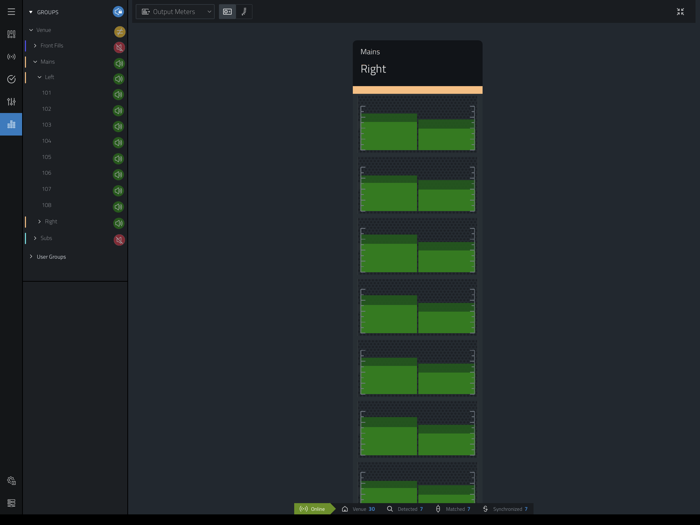Image resolution: width=700 pixels, height=525 pixels.
Task: Open the Output Meters dropdown
Action: click(175, 12)
